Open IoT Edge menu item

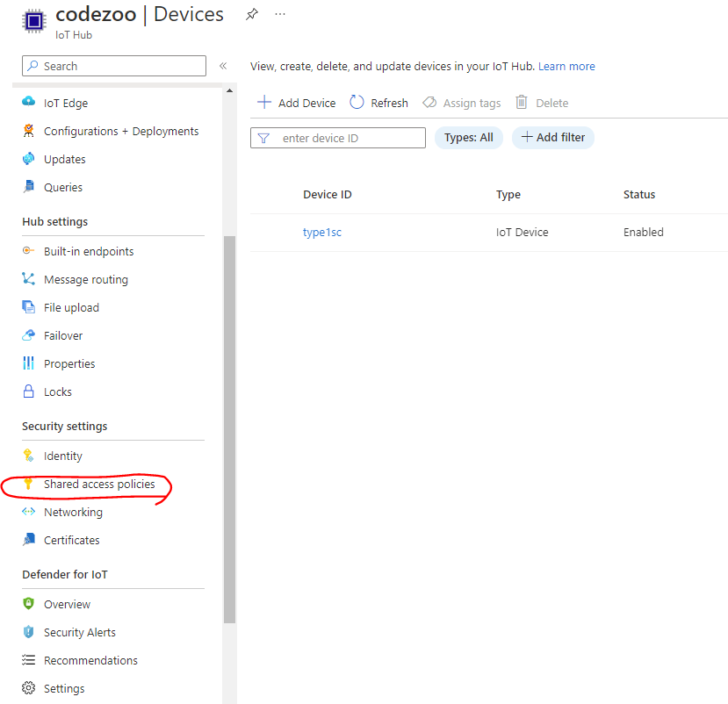pos(66,103)
